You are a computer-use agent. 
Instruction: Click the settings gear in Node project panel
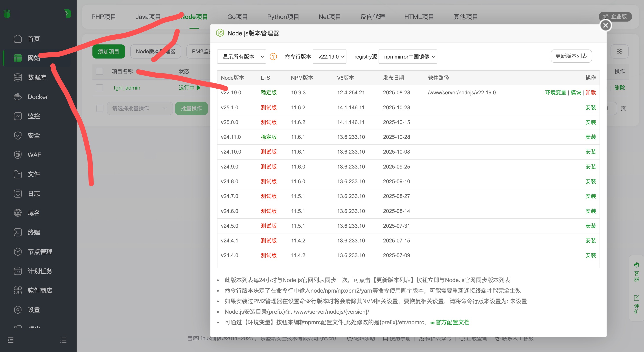coord(620,51)
